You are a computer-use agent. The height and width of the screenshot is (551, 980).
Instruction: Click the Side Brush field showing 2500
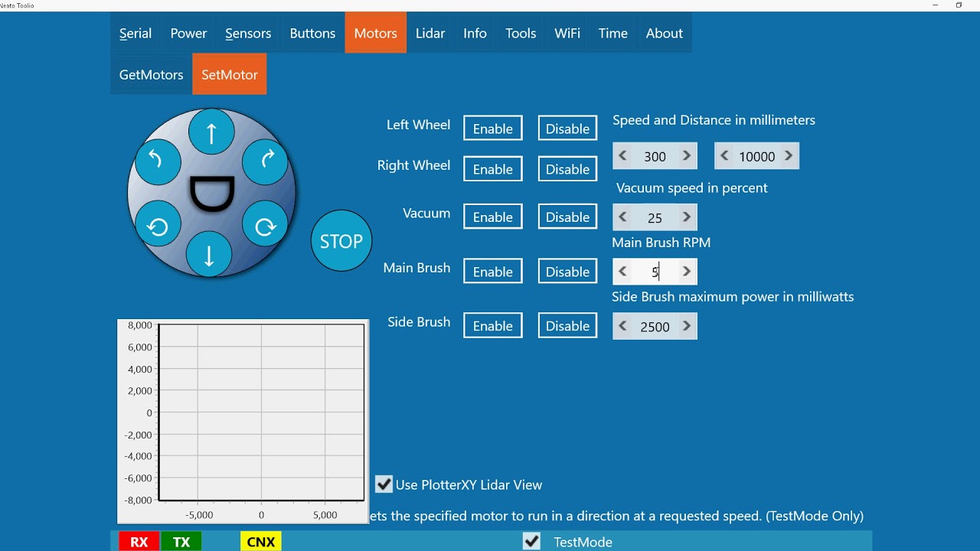(x=655, y=327)
